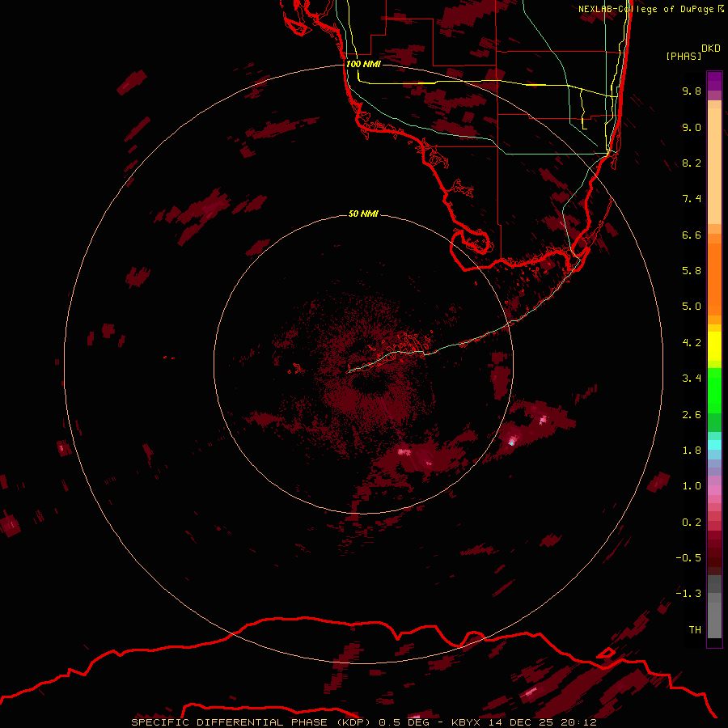Click the 4.2 value on the color scale
The image size is (728, 728).
(x=692, y=343)
